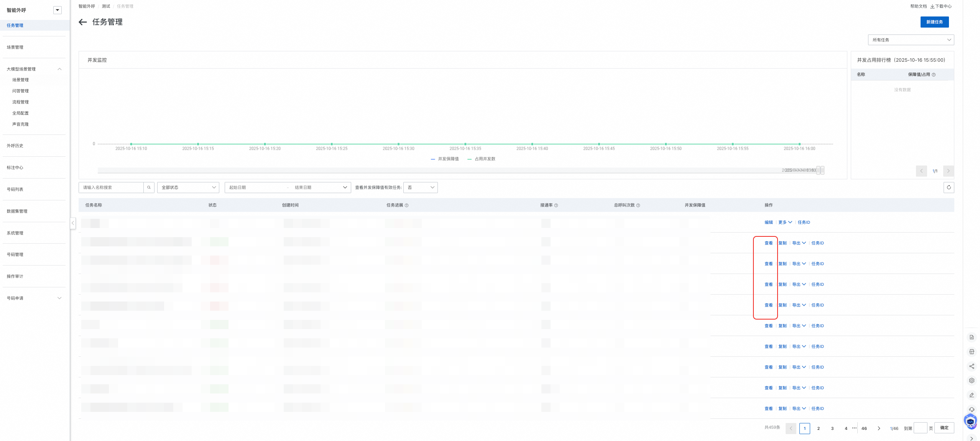Click the share icon in right floating bar
Viewport: 980px width, 441px height.
click(x=972, y=366)
